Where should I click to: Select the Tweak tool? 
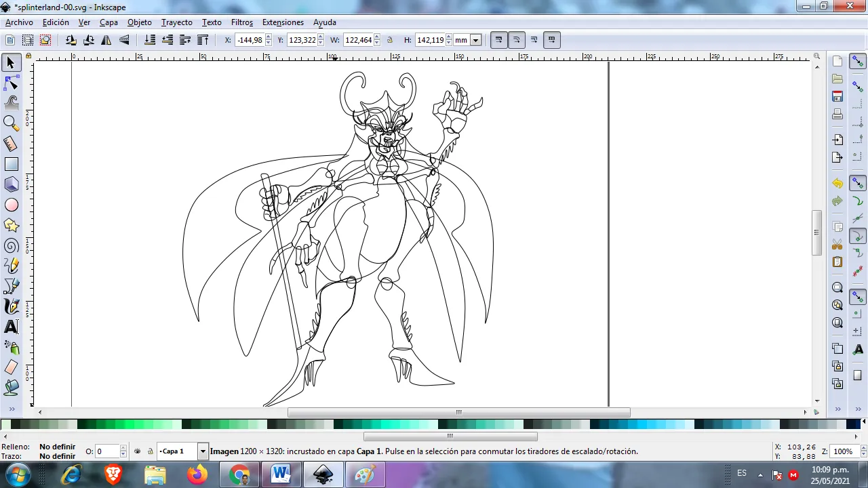pyautogui.click(x=11, y=103)
